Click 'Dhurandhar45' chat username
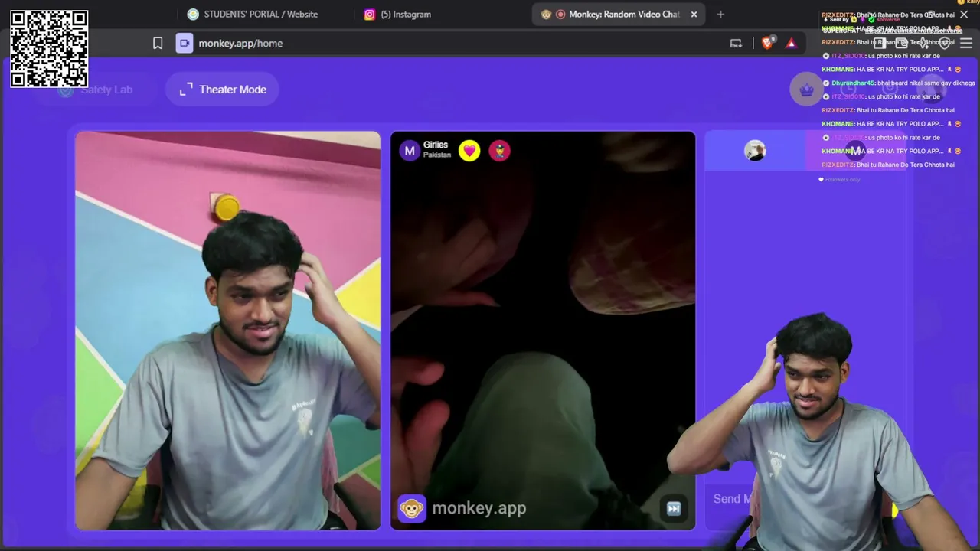Image resolution: width=980 pixels, height=551 pixels. [853, 83]
